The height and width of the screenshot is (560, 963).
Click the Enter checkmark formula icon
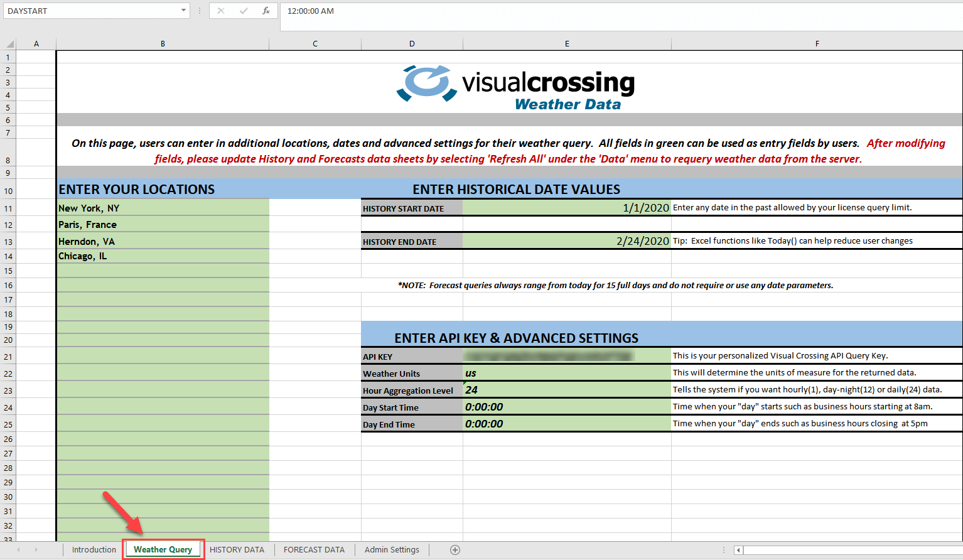(244, 11)
